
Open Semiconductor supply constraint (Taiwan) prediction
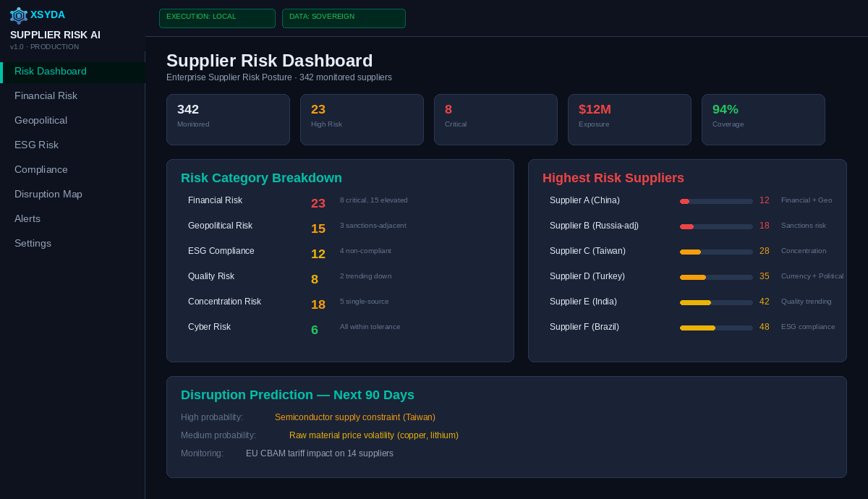pyautogui.click(x=355, y=417)
